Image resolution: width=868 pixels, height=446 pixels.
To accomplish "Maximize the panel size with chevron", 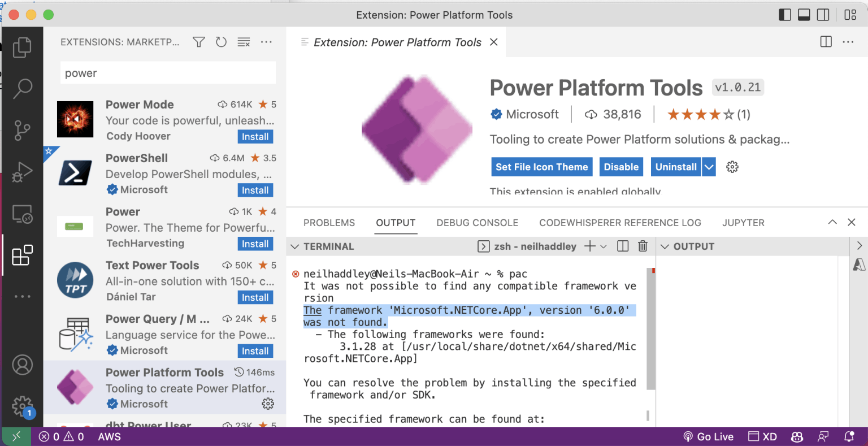I will click(832, 222).
